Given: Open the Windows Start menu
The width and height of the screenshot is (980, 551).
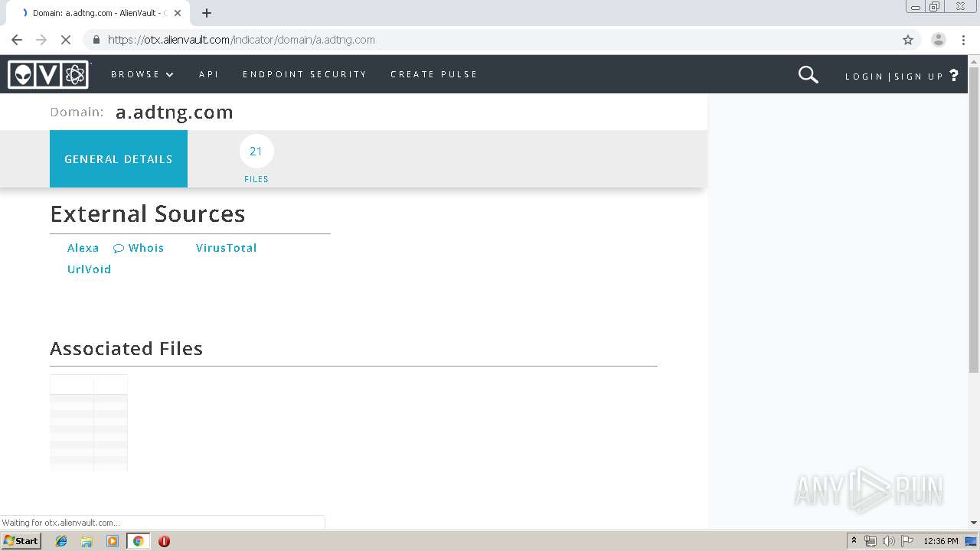Looking at the screenshot, I should 21,541.
